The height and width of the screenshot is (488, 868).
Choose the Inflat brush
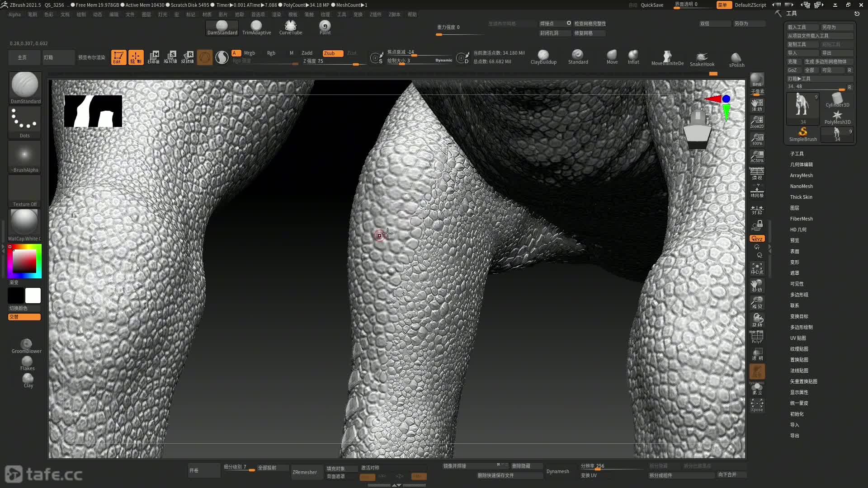(633, 57)
